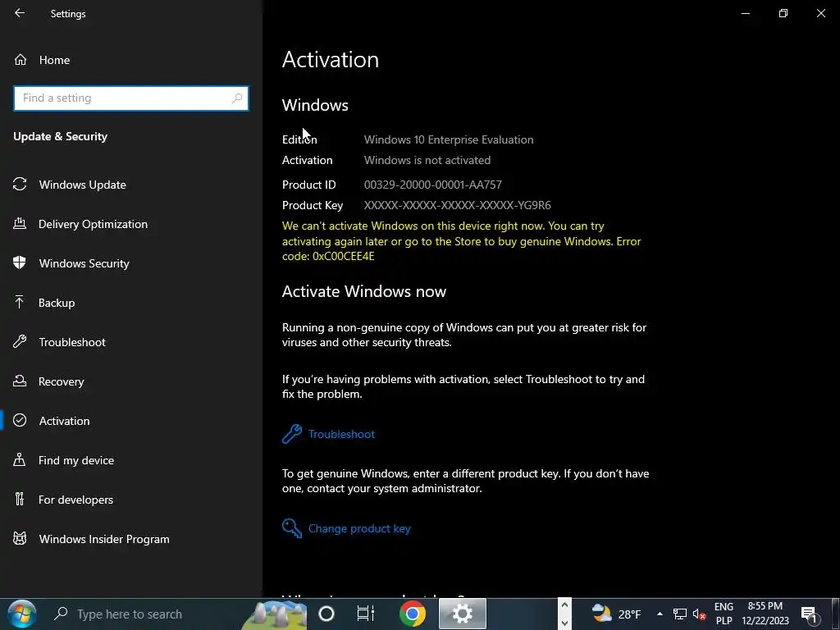Click the ENG PLP language indicator
The width and height of the screenshot is (840, 630).
pyautogui.click(x=724, y=614)
